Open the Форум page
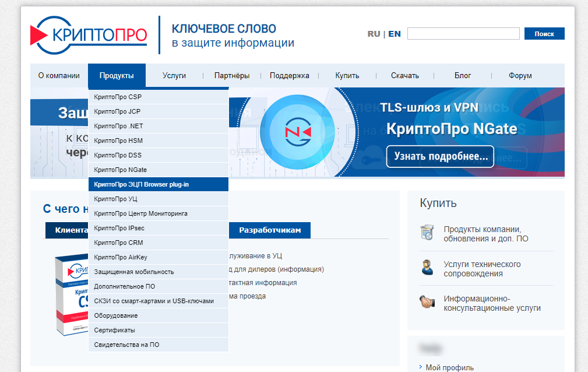 (520, 75)
